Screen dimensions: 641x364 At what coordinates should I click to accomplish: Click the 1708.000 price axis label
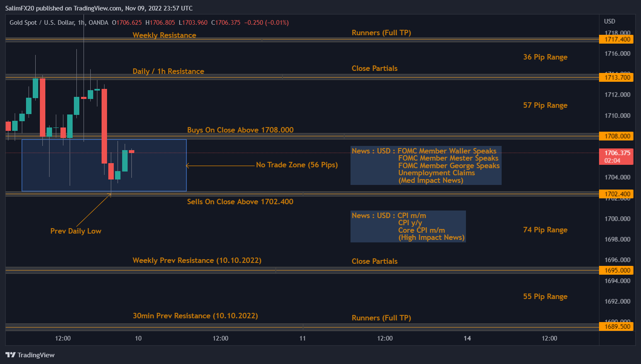617,136
